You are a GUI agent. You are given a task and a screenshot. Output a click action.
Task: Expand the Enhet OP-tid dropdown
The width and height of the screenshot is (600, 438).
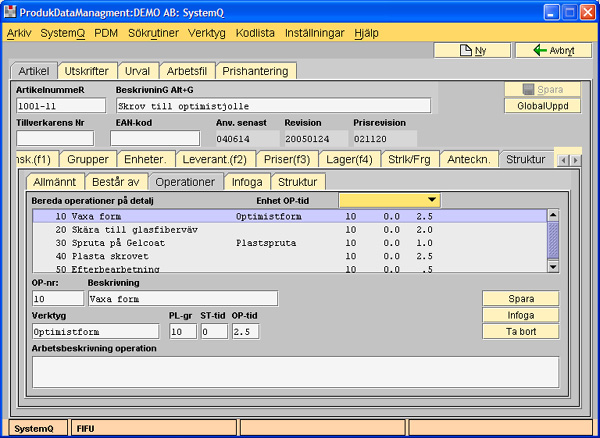pyautogui.click(x=390, y=200)
